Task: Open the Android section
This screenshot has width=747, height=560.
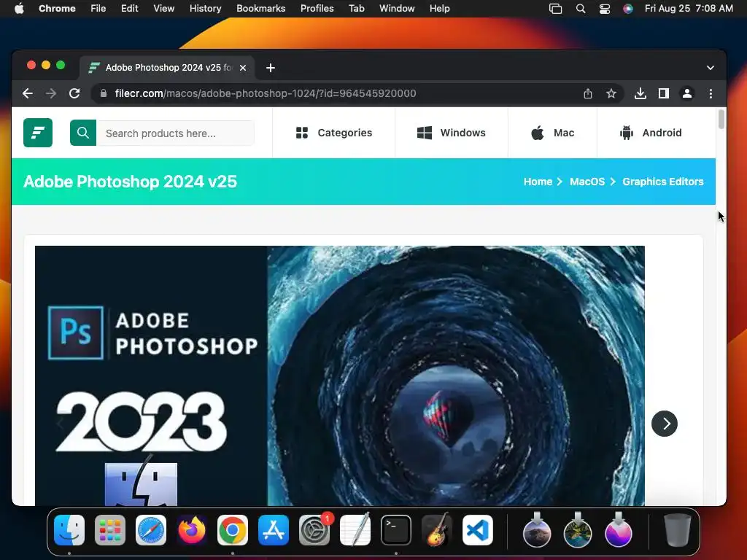Action: click(650, 133)
